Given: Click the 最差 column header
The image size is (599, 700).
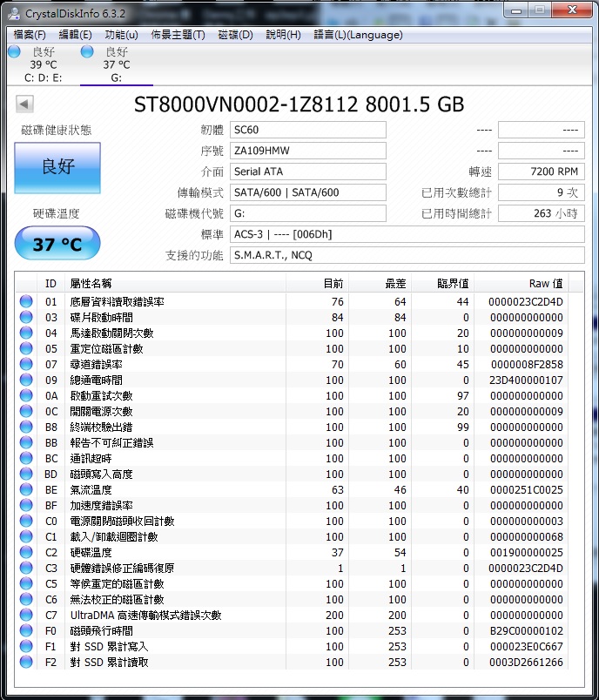Looking at the screenshot, I should click(380, 284).
